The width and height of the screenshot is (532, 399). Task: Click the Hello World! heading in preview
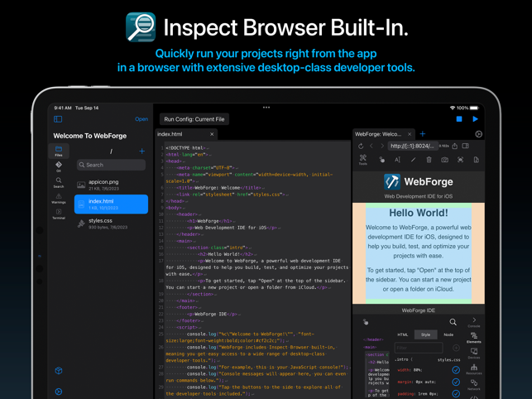pyautogui.click(x=419, y=213)
